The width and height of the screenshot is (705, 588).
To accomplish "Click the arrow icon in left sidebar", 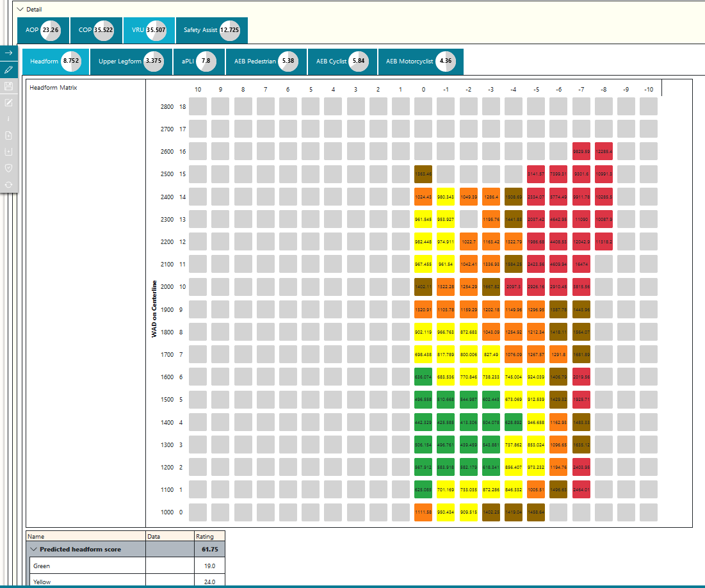I will (x=8, y=53).
